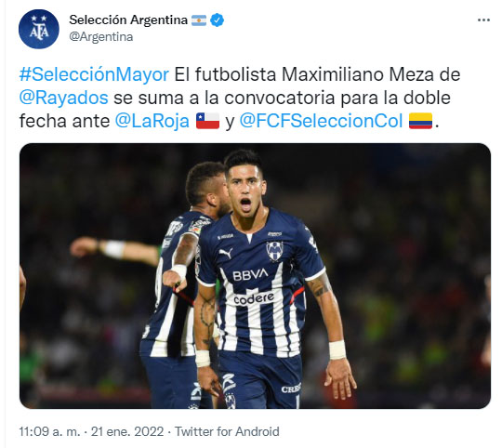Click the codere sponsor in the photo

pyautogui.click(x=254, y=298)
